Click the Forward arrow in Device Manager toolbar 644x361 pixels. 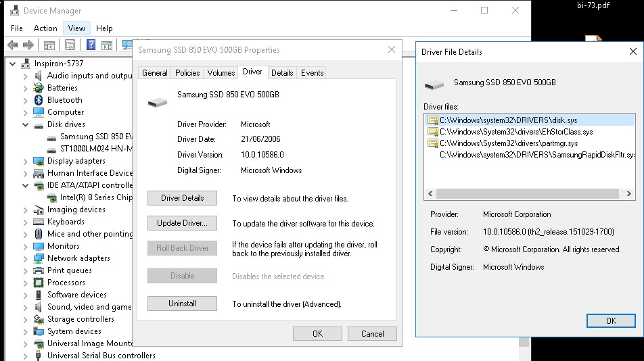click(x=28, y=45)
